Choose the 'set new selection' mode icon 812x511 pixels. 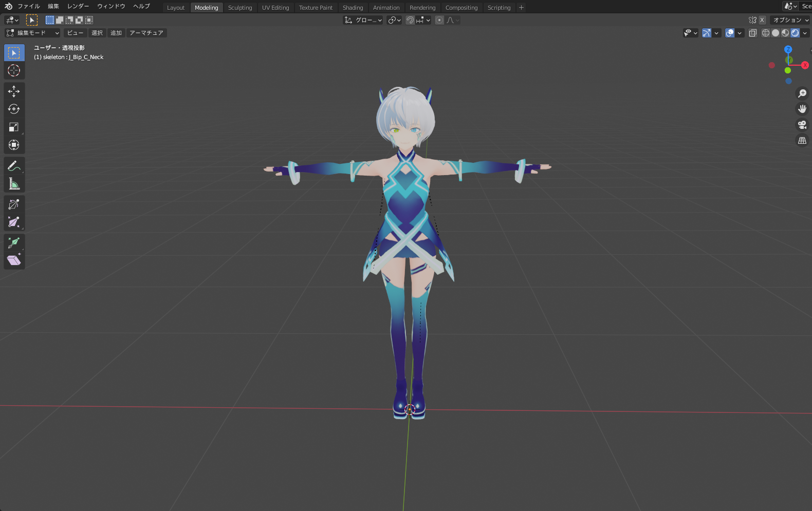pos(50,20)
